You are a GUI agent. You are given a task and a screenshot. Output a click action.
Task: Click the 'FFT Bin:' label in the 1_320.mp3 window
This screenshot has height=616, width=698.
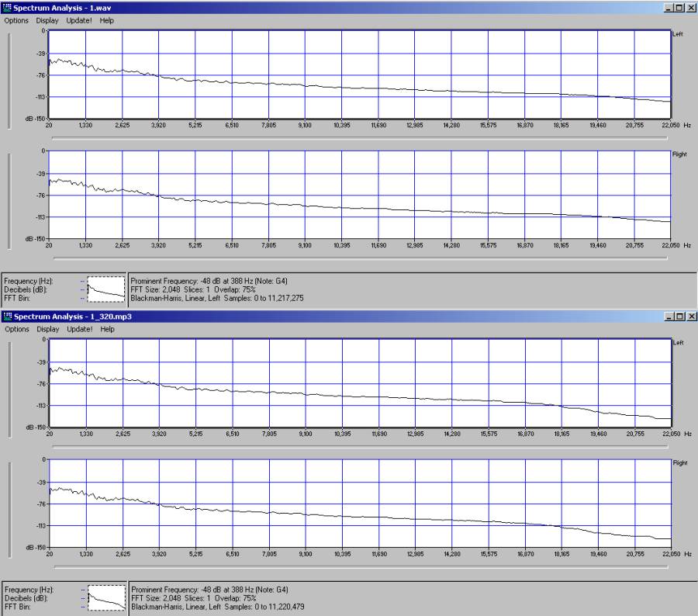click(x=17, y=607)
